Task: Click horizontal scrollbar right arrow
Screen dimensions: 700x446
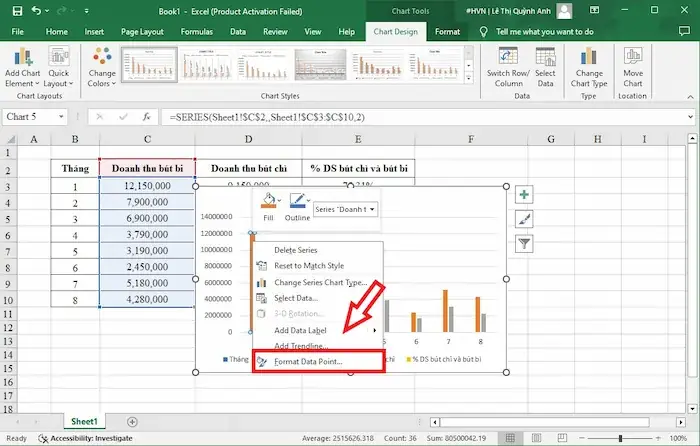Action: 680,422
